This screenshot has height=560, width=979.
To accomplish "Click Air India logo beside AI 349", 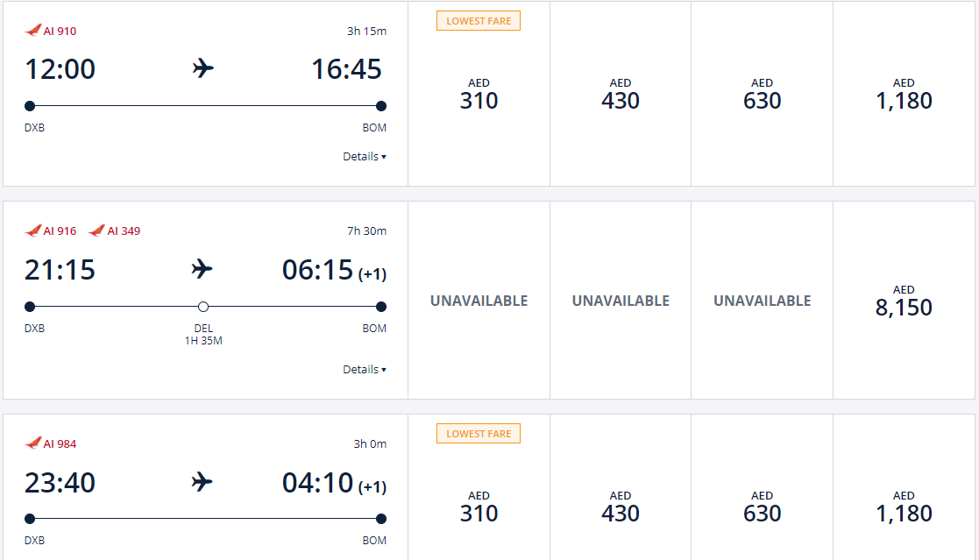I will pos(96,230).
